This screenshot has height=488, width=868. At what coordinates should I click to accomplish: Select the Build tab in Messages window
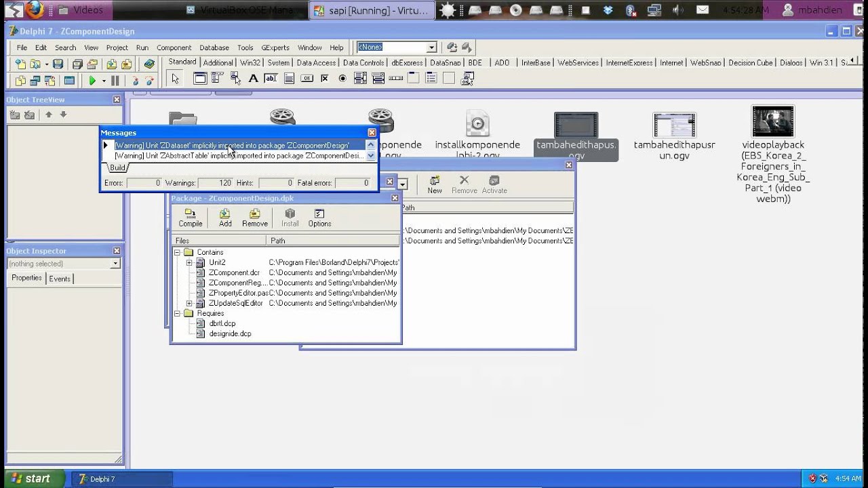[x=117, y=167]
